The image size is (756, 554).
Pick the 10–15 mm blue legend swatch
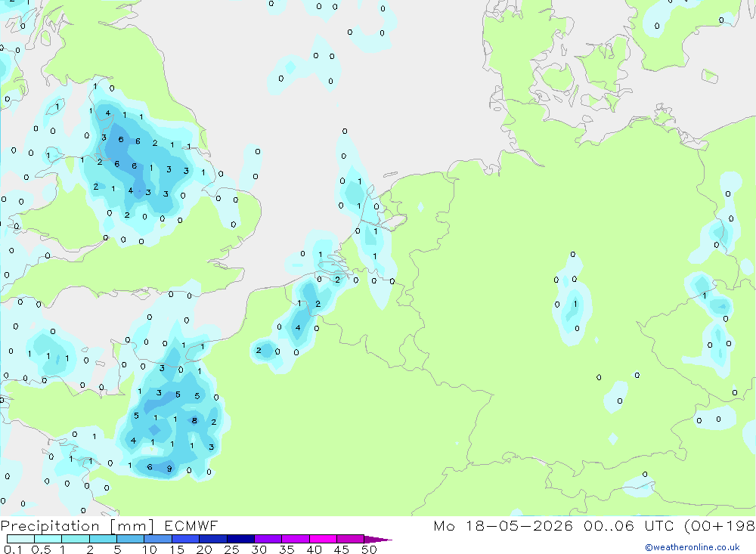click(x=158, y=539)
